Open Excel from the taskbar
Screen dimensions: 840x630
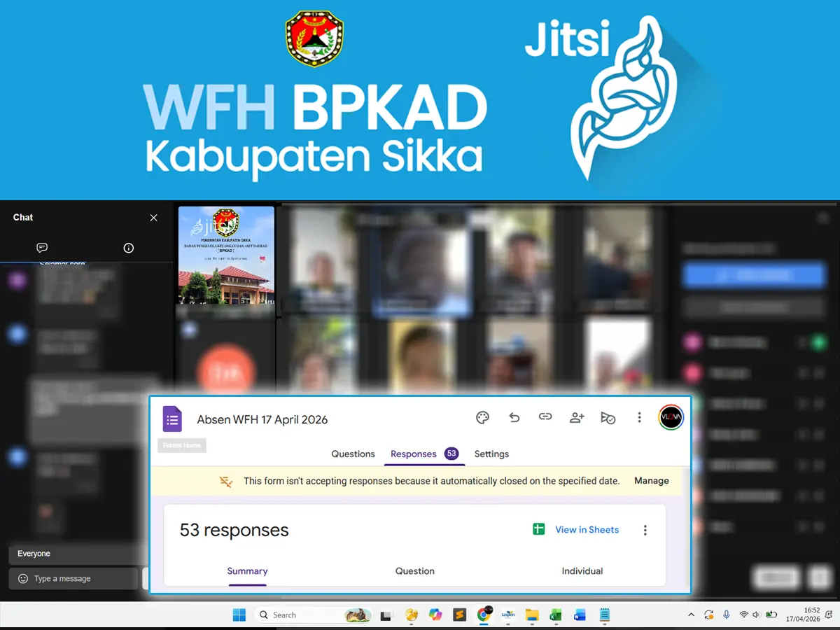(x=556, y=615)
